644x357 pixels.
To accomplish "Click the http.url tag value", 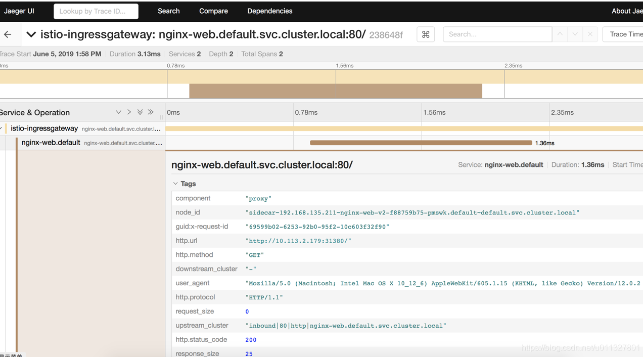I will 298,241.
